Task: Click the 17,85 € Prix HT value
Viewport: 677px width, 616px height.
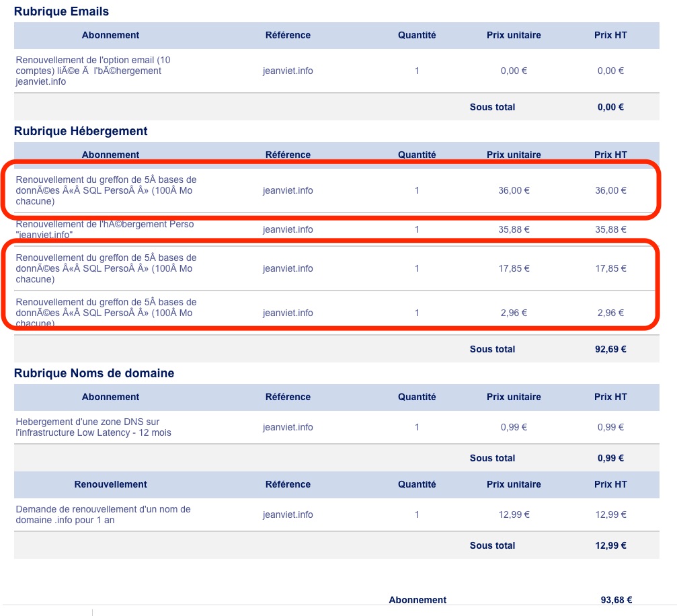Action: click(610, 268)
